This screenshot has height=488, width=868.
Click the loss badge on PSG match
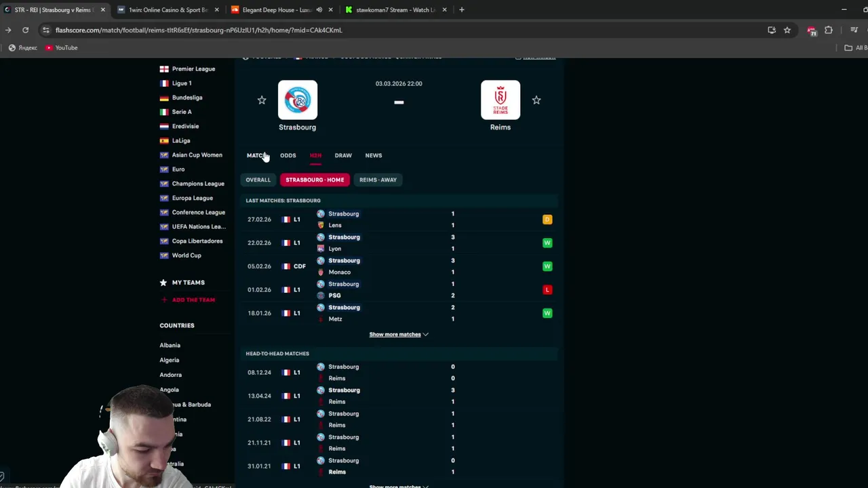(547, 289)
